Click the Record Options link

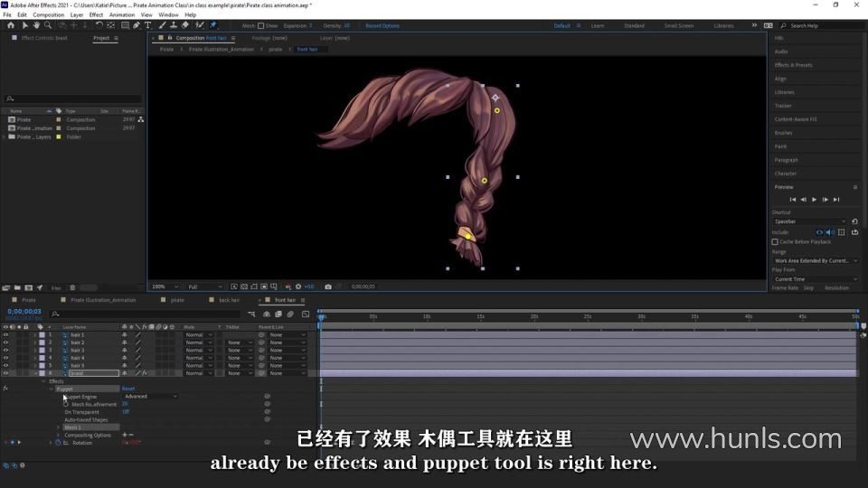point(382,25)
